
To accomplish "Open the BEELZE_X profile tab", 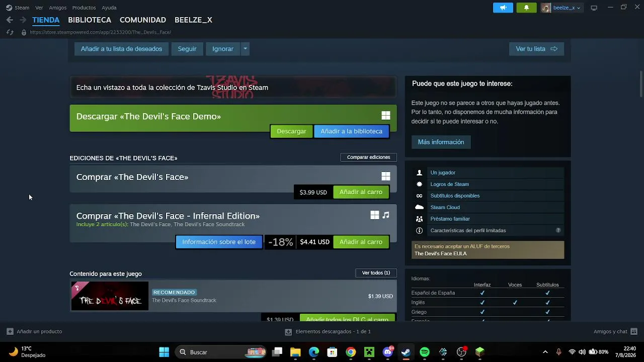I will 193,20.
